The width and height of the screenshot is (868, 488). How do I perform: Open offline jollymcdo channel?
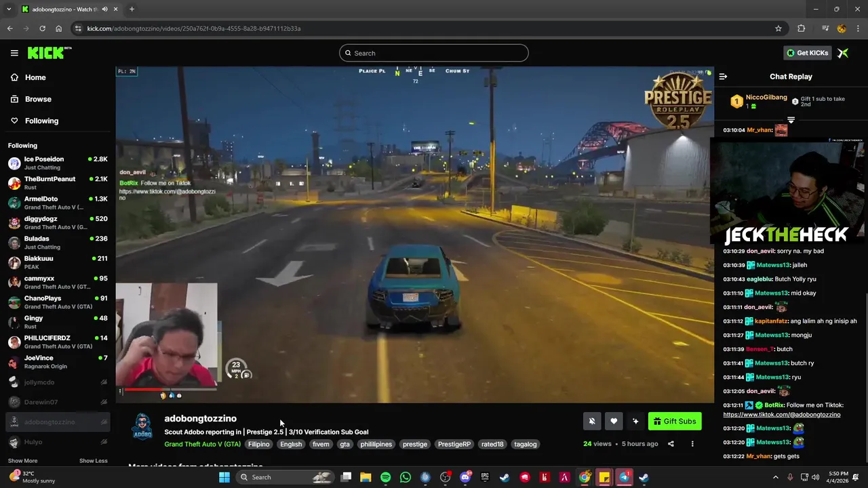[58, 382]
